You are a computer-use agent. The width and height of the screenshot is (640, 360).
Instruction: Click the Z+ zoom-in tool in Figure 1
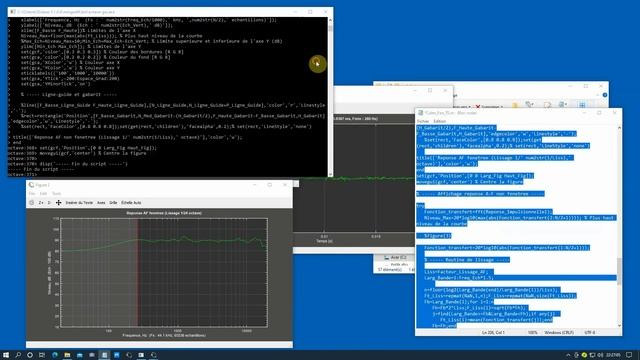(41, 203)
